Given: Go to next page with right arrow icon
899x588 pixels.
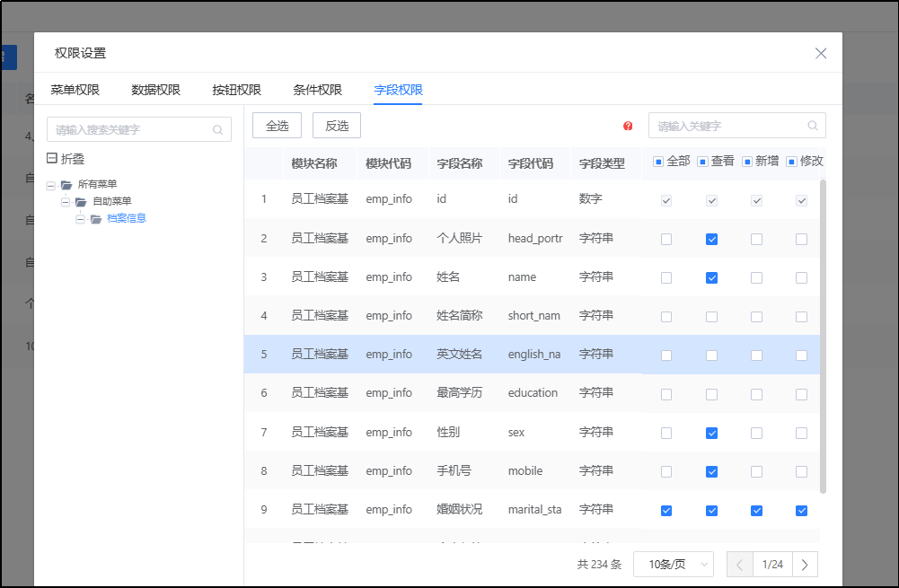Looking at the screenshot, I should tap(805, 564).
